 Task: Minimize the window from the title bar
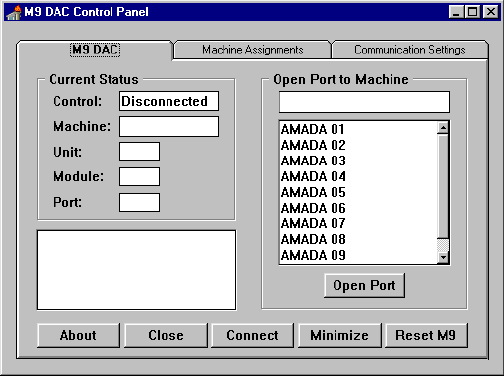coord(456,12)
